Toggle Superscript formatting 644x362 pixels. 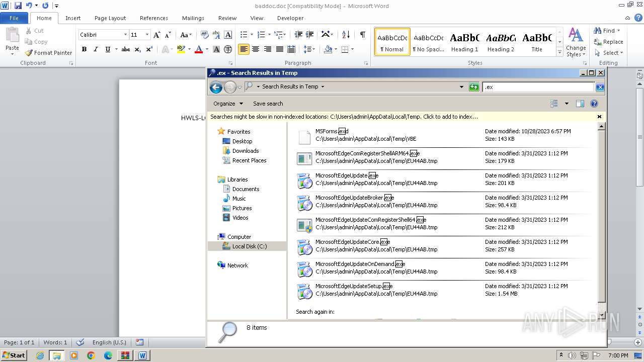coord(149,49)
